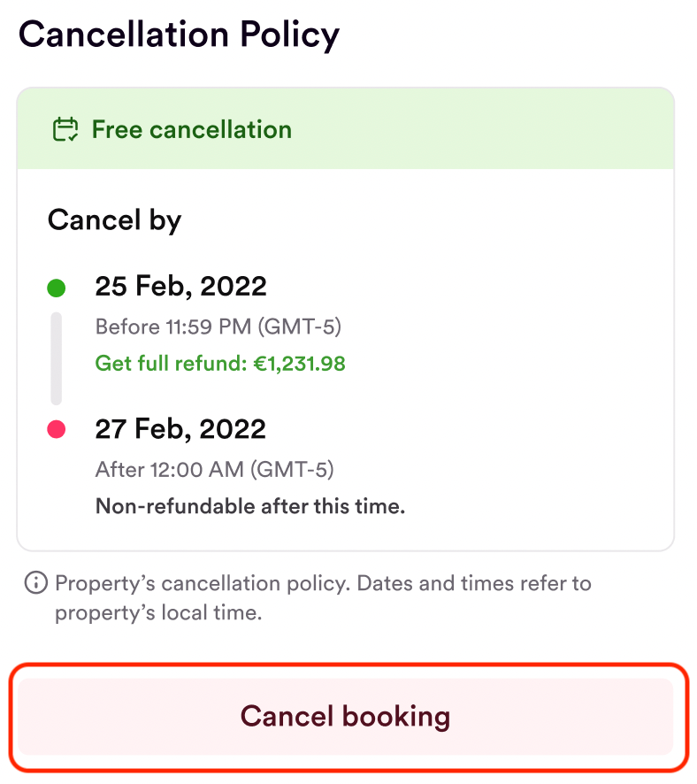This screenshot has height=784, width=697.
Task: Select the Free cancellation label
Action: (x=191, y=130)
